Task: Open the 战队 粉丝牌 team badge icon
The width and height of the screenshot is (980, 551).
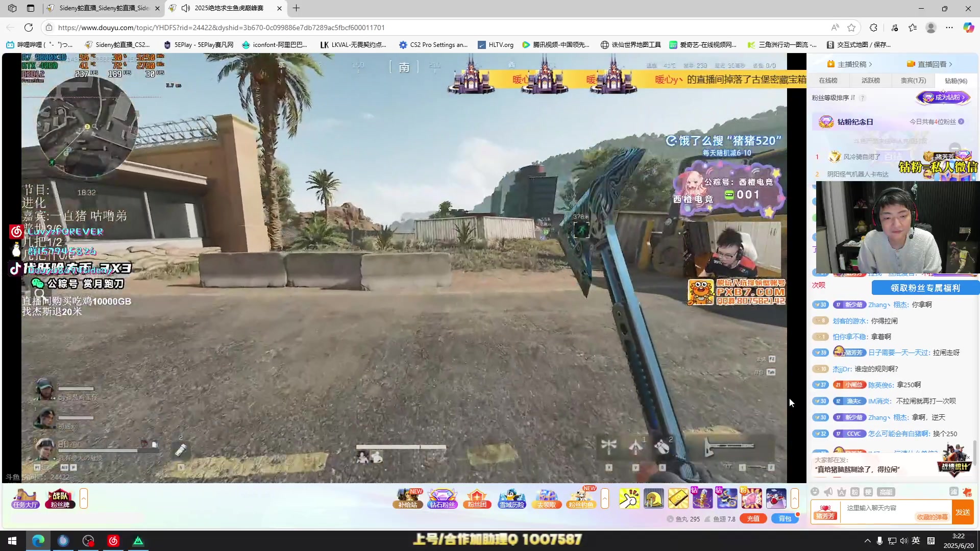Action: coord(60,498)
